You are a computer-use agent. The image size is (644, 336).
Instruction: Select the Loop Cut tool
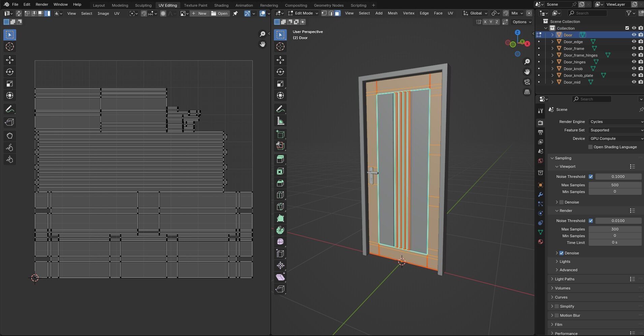click(280, 195)
